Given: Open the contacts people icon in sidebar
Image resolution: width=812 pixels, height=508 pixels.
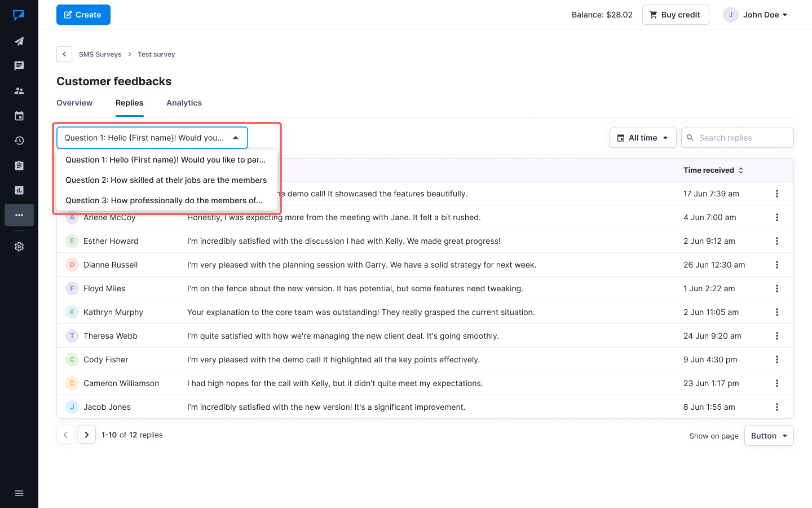Looking at the screenshot, I should (x=19, y=91).
